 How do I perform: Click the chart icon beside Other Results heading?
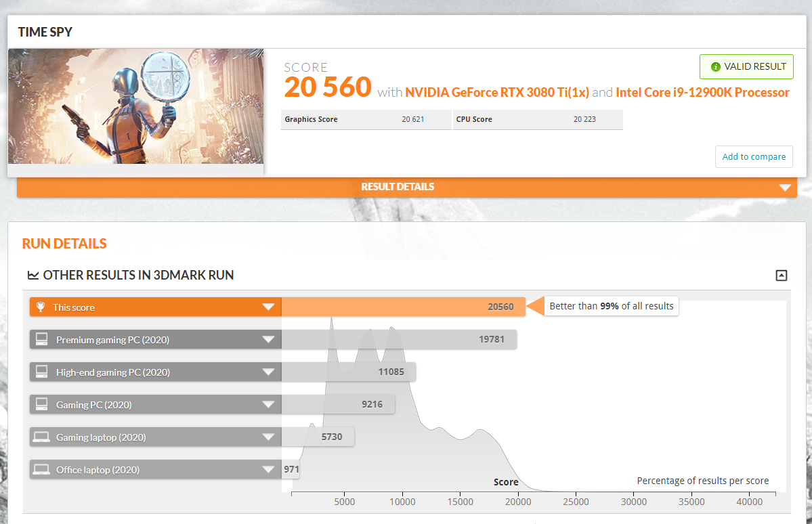[x=33, y=275]
